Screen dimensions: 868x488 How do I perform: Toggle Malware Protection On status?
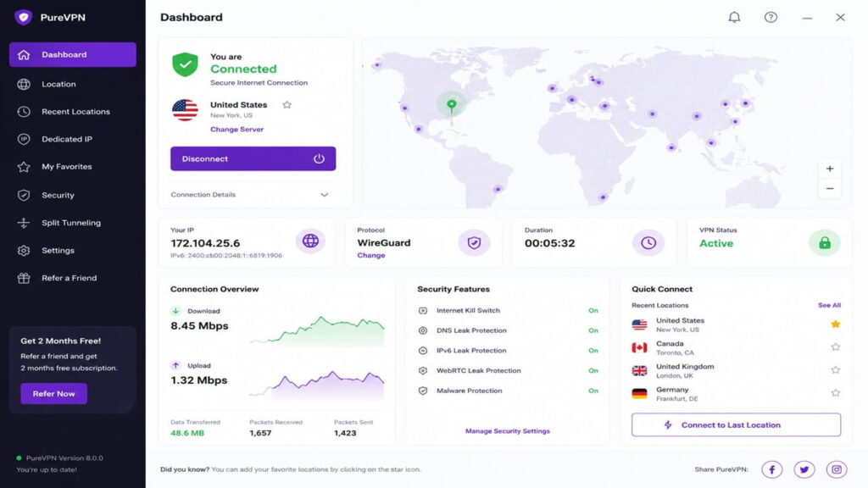[x=593, y=391]
